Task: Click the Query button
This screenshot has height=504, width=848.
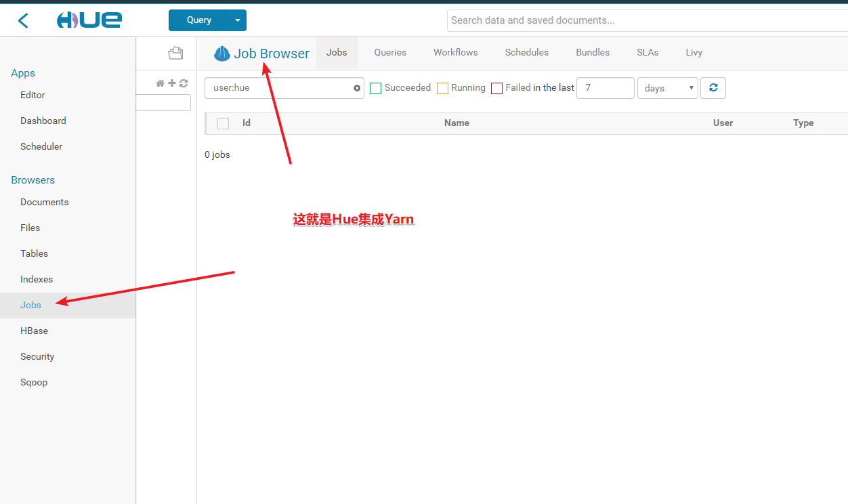Action: [x=199, y=20]
